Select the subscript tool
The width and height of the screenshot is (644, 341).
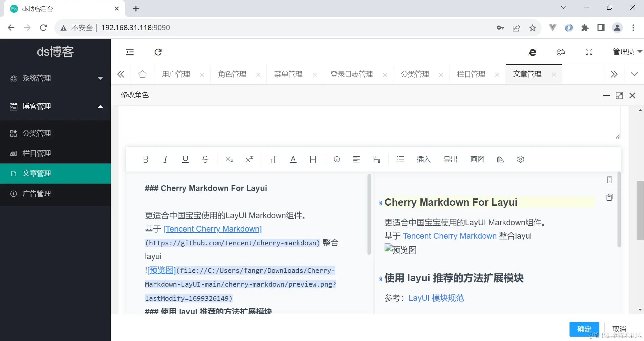[x=229, y=159]
